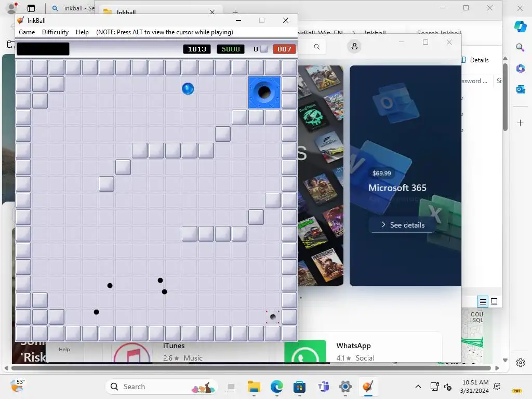Add an app to Edge sidebar with plus
Viewport: 532px width, 399px height.
520,123
